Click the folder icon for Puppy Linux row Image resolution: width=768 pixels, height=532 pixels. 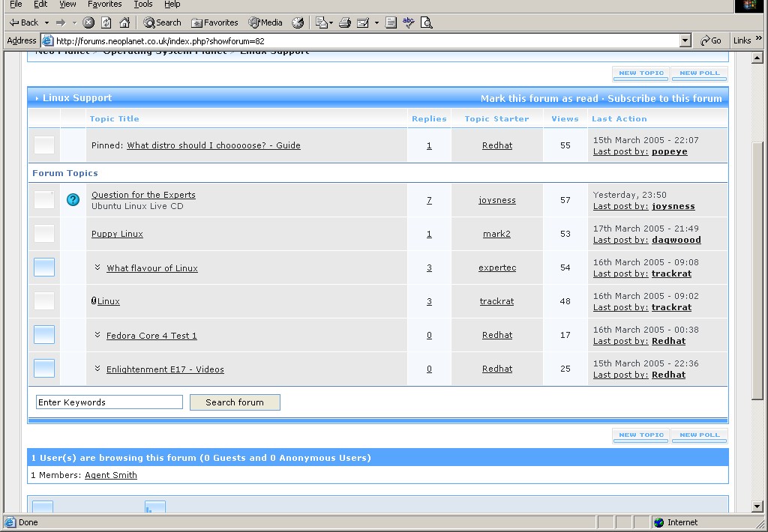(44, 234)
